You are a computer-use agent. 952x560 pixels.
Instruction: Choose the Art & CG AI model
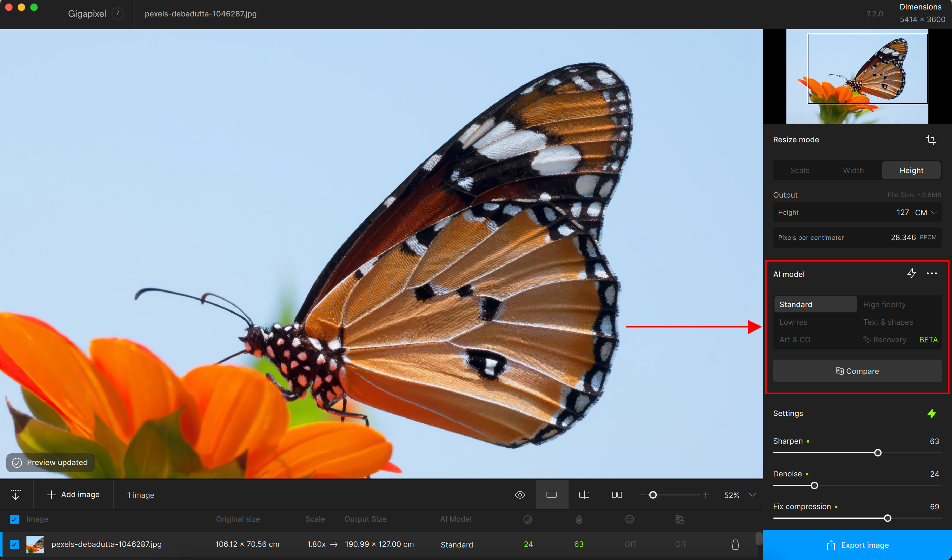[x=795, y=339]
